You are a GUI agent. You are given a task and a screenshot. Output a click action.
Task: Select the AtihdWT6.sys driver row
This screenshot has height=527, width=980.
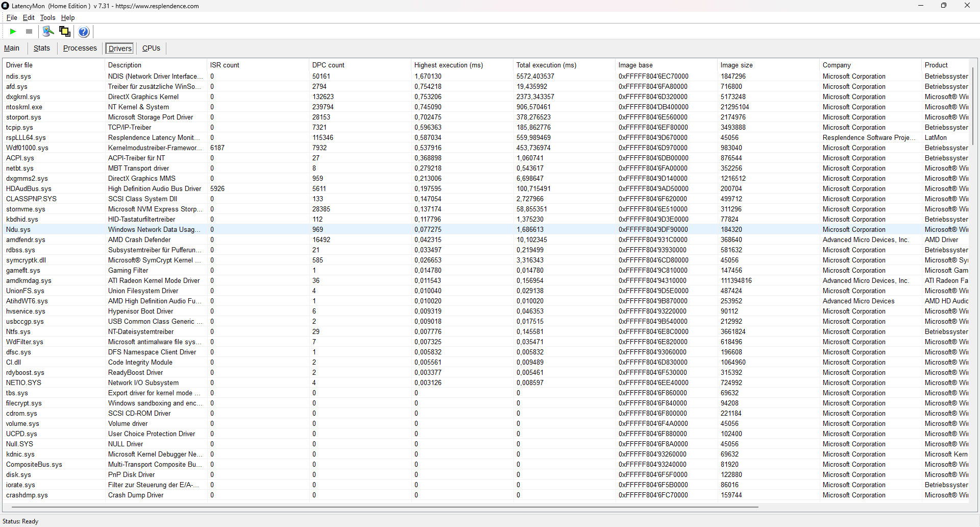(x=486, y=301)
